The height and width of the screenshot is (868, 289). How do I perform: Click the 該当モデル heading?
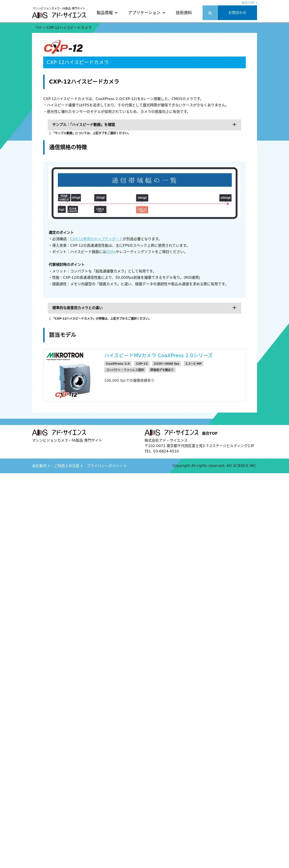tap(63, 335)
